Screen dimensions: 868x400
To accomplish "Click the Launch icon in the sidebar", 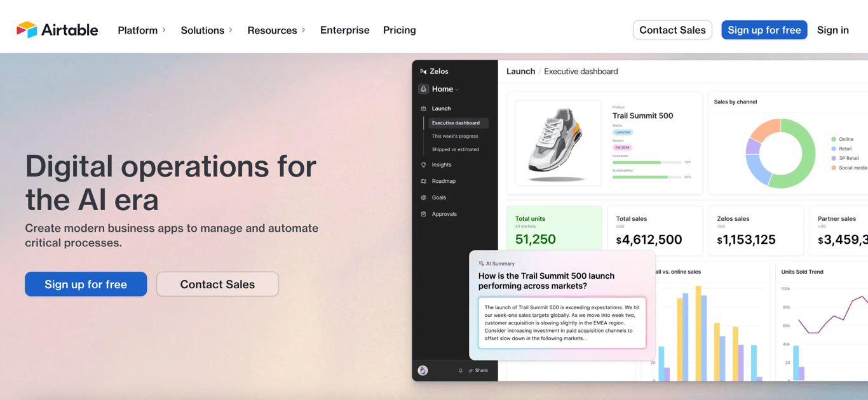I will [424, 109].
